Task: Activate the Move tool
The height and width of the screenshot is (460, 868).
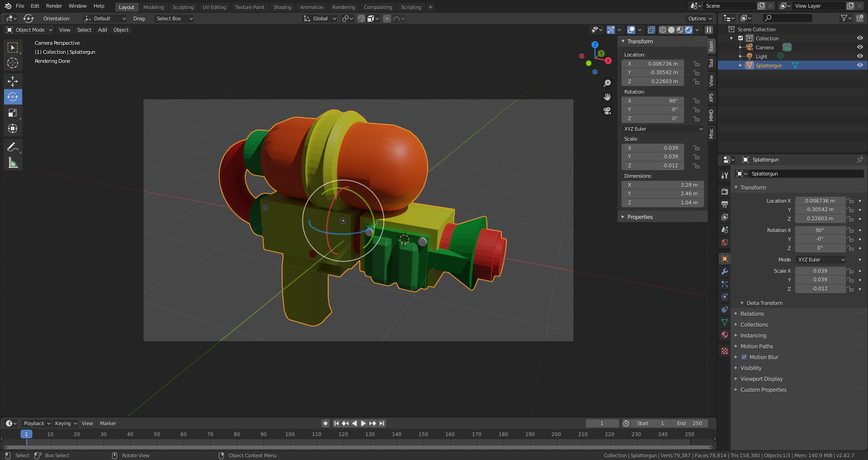Action: (13, 81)
